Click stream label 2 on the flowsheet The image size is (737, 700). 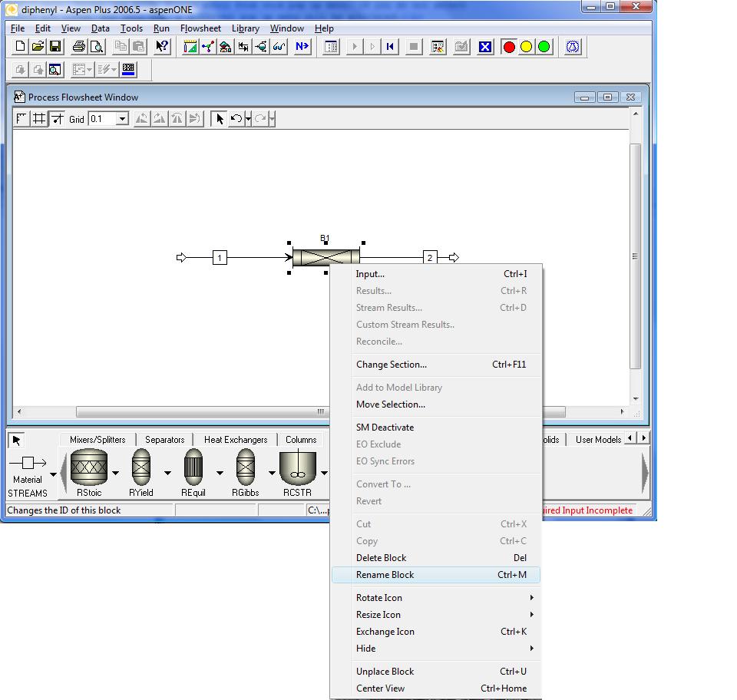click(430, 257)
